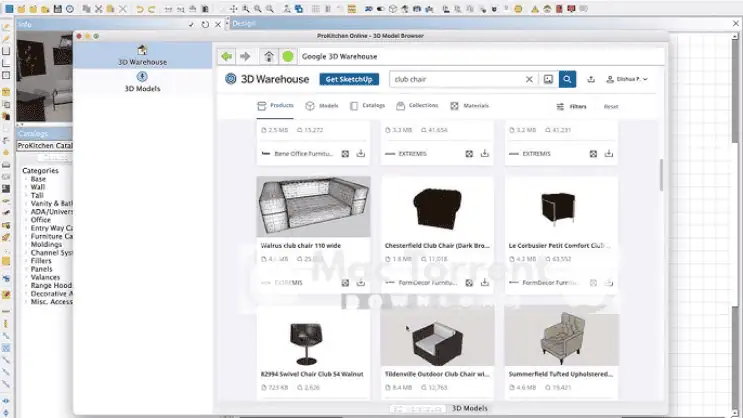This screenshot has width=743, height=418.
Task: Click the EXTREMIS brand link under Walrus
Action: click(288, 282)
